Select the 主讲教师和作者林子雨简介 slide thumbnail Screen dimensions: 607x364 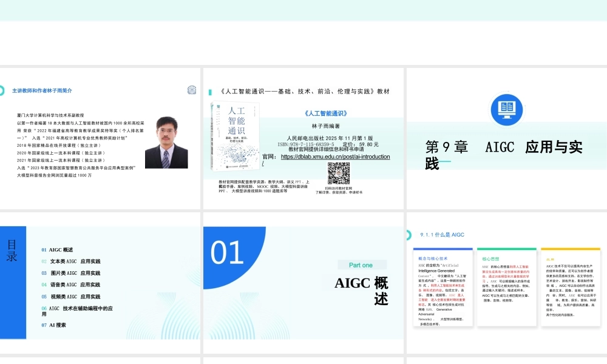point(100,138)
